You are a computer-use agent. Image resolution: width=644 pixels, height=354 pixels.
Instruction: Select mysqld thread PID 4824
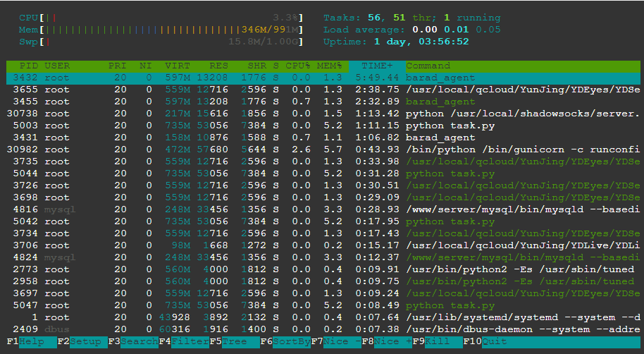pyautogui.click(x=323, y=257)
